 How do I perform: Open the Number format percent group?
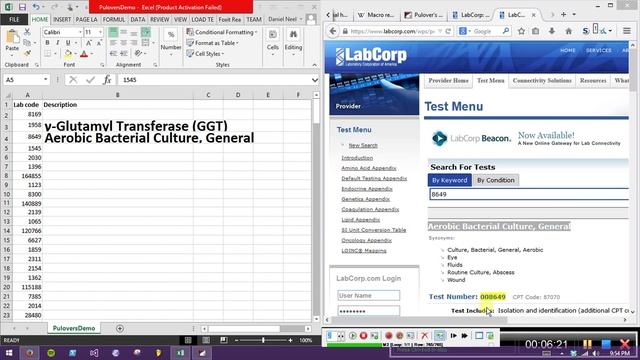pyautogui.click(x=171, y=43)
